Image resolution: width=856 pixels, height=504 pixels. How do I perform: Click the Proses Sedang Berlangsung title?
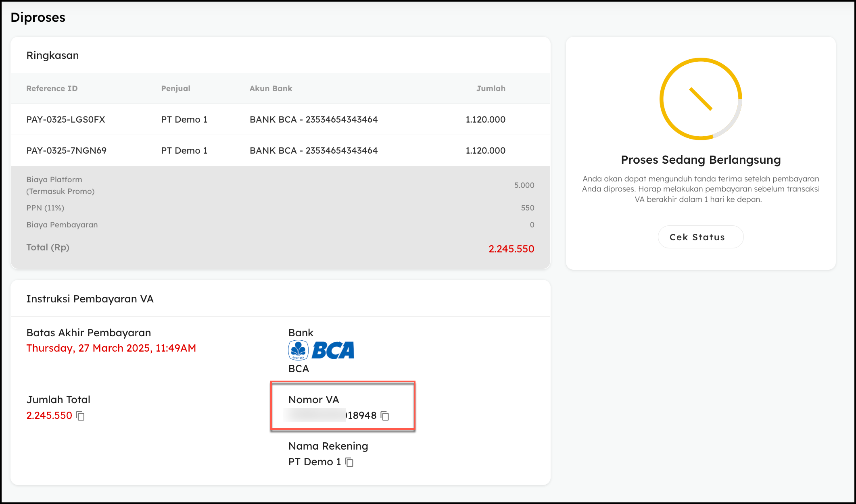(701, 160)
